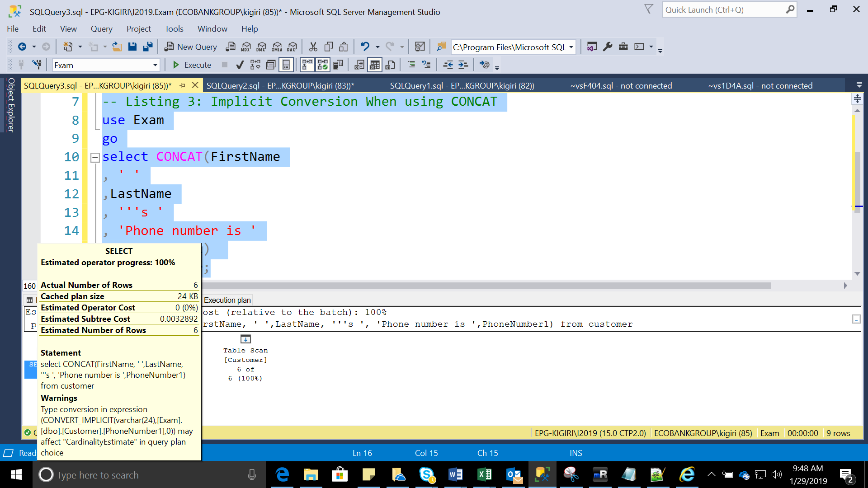Screen dimensions: 868x488
Task: Switch output to Results to Grid
Action: click(x=375, y=65)
